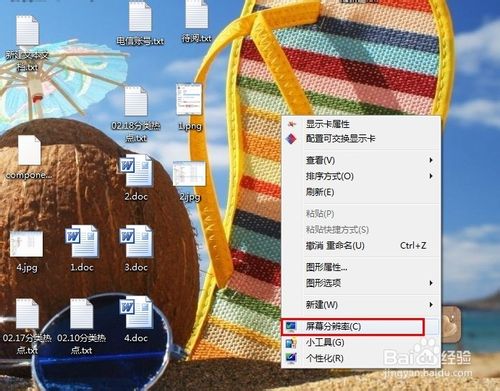Choose 撤消 重命名(U) in the context menu
Screen dimensions: 500x391
[361, 246]
